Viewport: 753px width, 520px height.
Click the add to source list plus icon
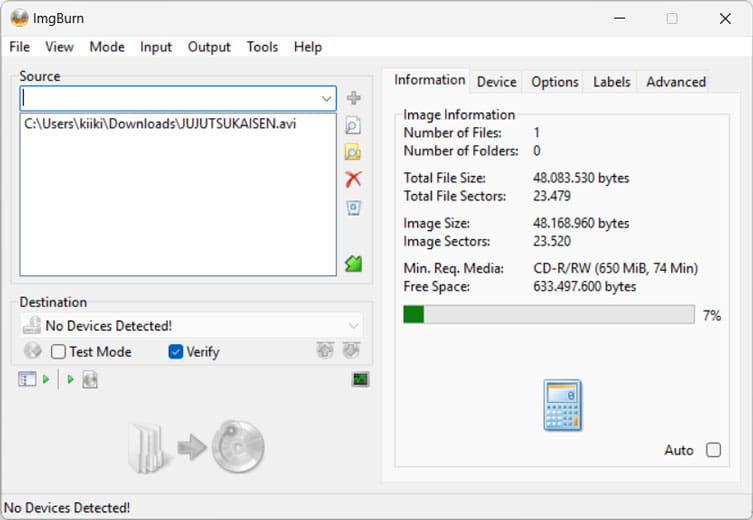353,98
